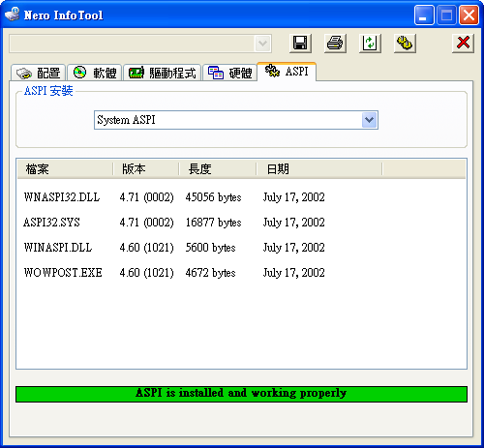Open the settings tools icon
Screen dimensions: 484x448
pos(405,43)
